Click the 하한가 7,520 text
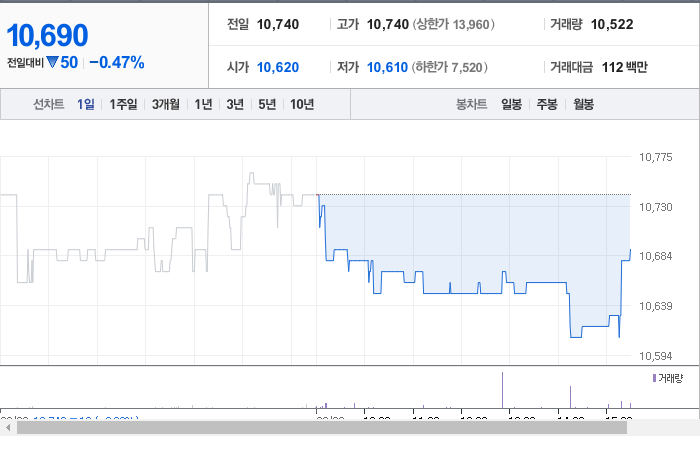The image size is (700, 450). coord(450,67)
